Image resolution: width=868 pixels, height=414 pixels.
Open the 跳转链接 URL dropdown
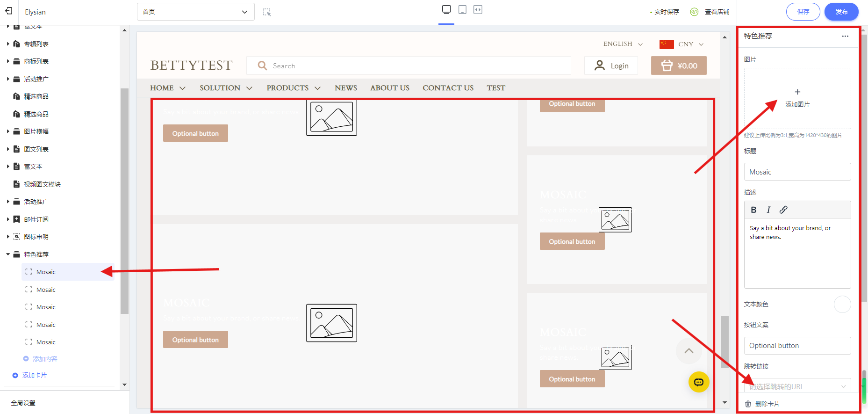[797, 386]
